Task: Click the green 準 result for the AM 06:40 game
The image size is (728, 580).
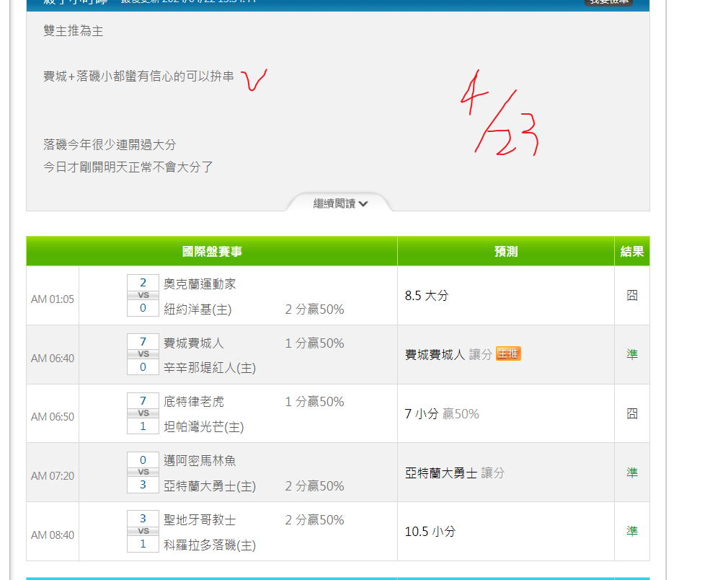Action: pyautogui.click(x=631, y=354)
